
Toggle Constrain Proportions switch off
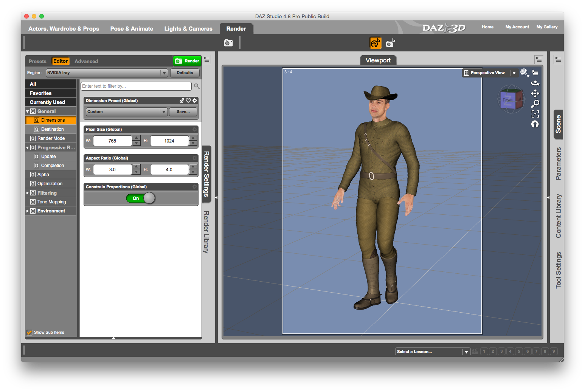tap(141, 198)
